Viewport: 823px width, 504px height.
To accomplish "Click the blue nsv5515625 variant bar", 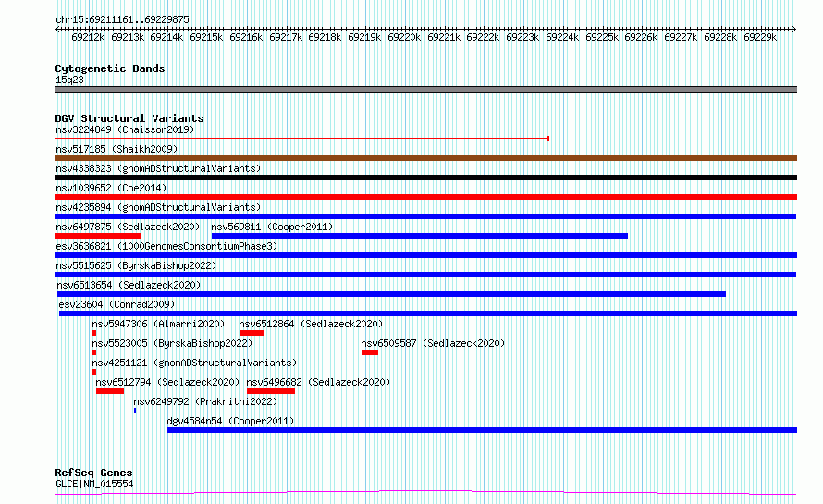I will point(425,275).
